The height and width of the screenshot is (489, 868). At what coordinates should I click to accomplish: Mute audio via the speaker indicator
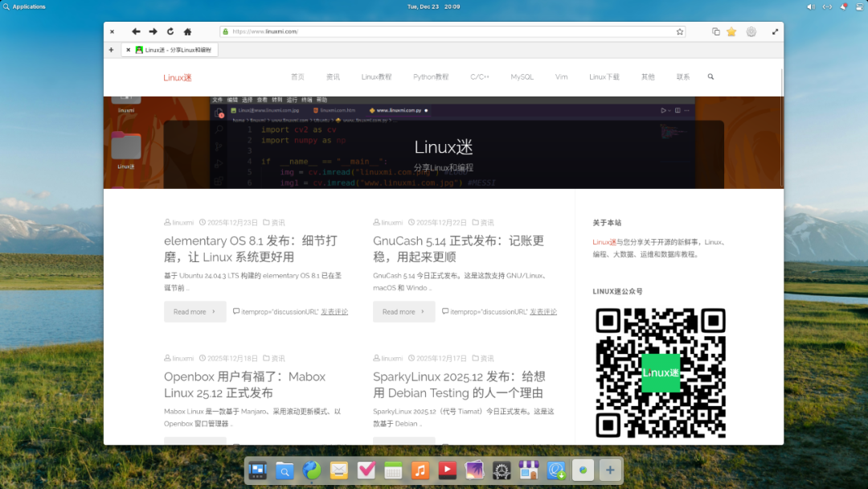click(811, 6)
